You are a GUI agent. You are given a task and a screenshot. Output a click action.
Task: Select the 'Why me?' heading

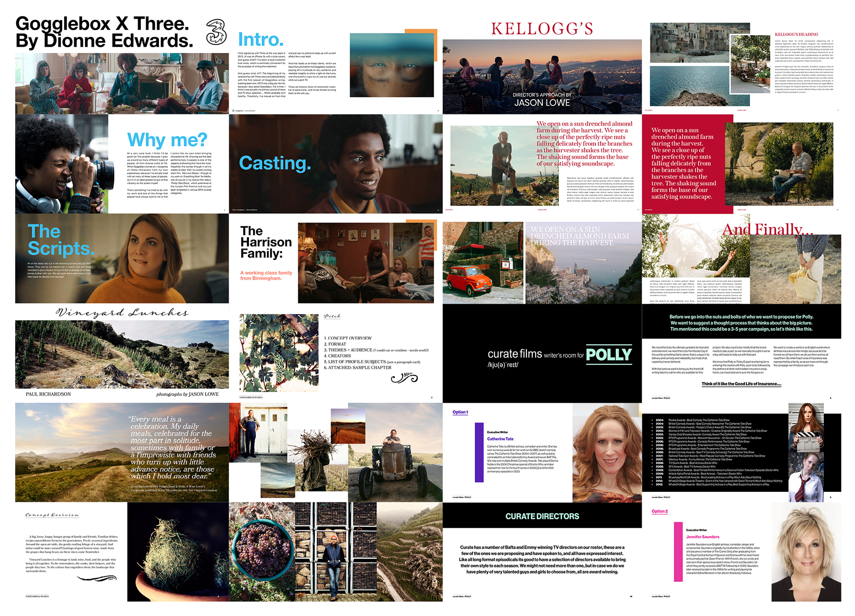tap(167, 140)
